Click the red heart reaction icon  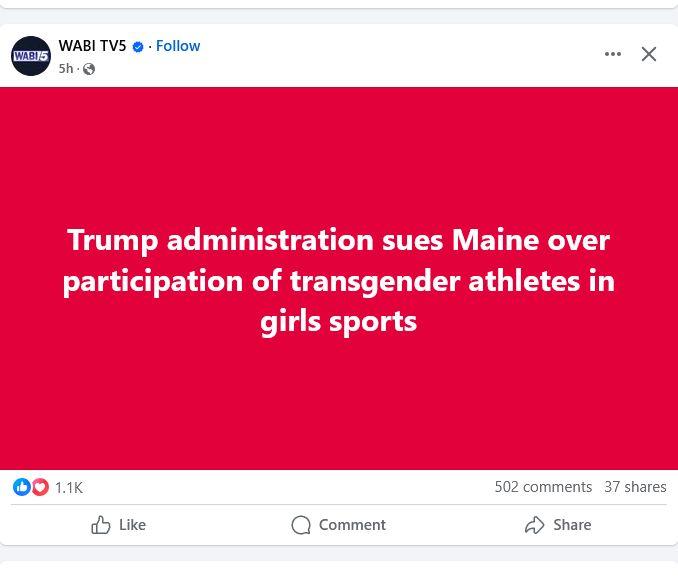pos(40,487)
